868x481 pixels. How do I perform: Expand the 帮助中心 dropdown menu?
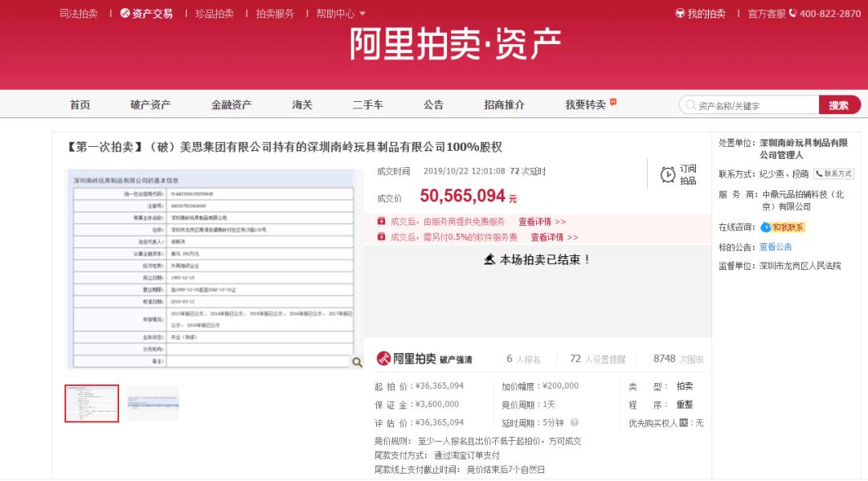pyautogui.click(x=341, y=14)
